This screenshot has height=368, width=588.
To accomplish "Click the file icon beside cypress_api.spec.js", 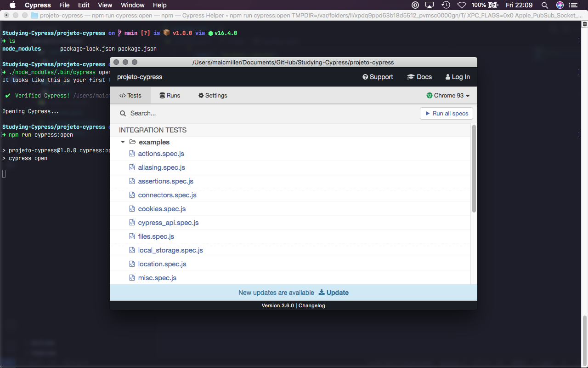I will (x=132, y=223).
